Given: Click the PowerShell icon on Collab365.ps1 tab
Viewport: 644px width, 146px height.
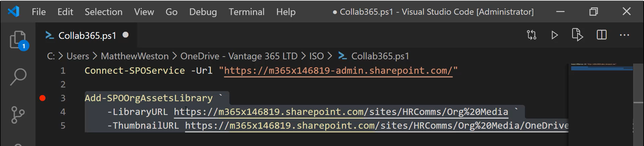Looking at the screenshot, I should [49, 35].
